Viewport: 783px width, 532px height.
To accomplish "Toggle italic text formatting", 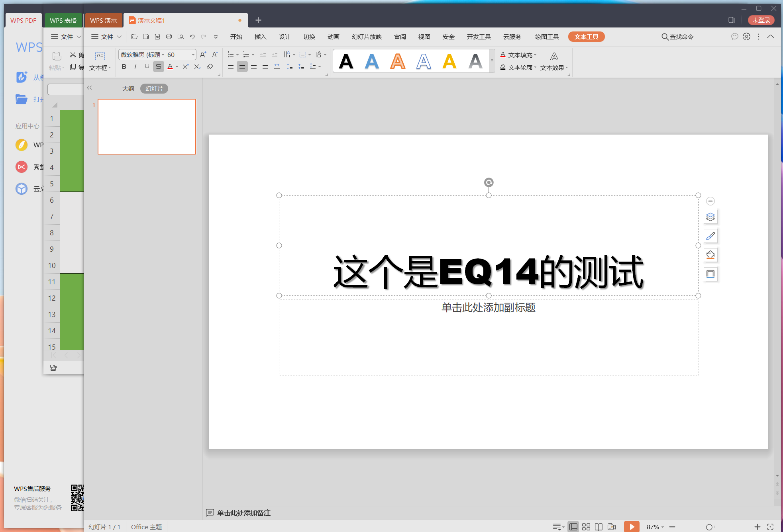I will [x=135, y=67].
